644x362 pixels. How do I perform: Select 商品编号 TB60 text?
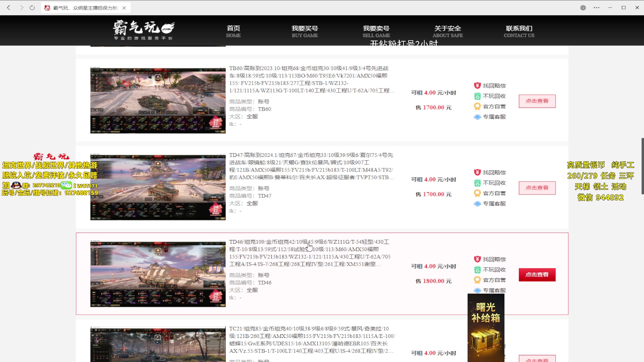coord(250,109)
